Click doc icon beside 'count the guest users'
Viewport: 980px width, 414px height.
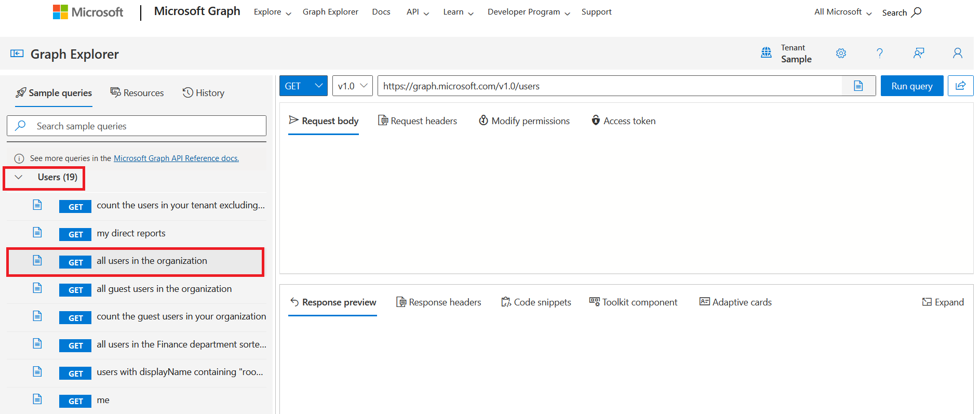37,316
